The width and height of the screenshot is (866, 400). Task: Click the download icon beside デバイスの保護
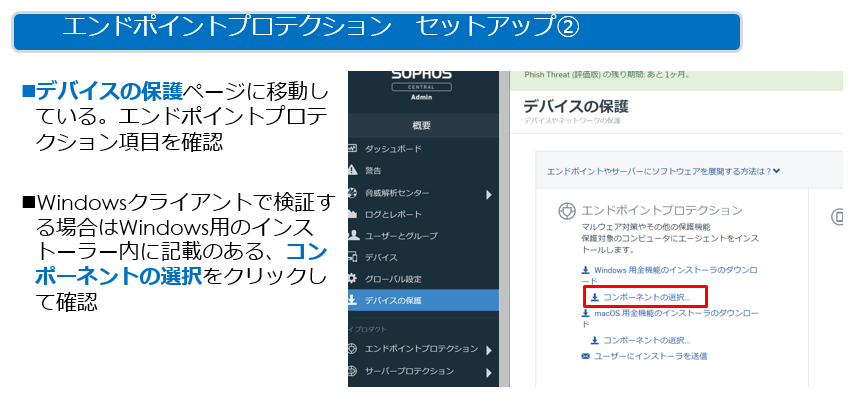[x=352, y=300]
